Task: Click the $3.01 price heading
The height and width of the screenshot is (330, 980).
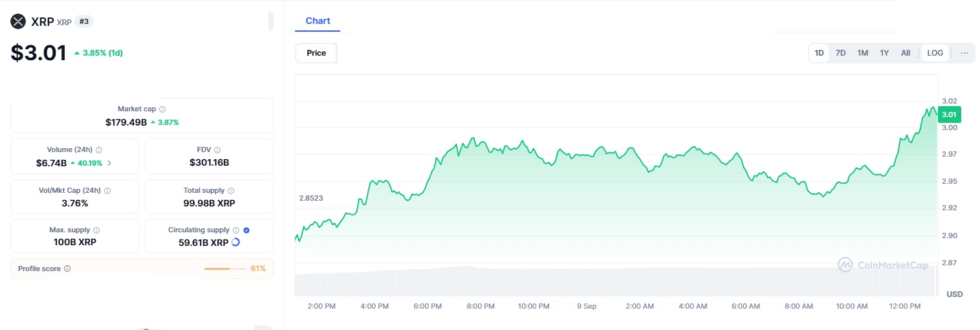Action: point(38,52)
